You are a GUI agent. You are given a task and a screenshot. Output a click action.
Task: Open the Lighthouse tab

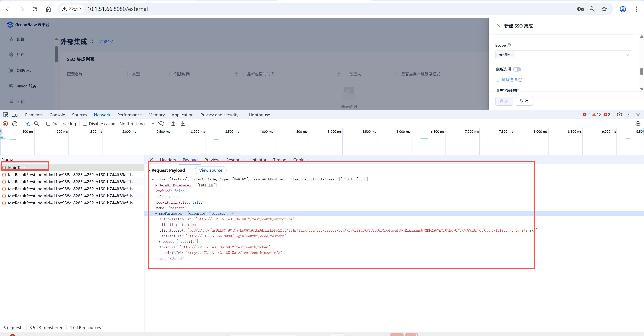259,115
